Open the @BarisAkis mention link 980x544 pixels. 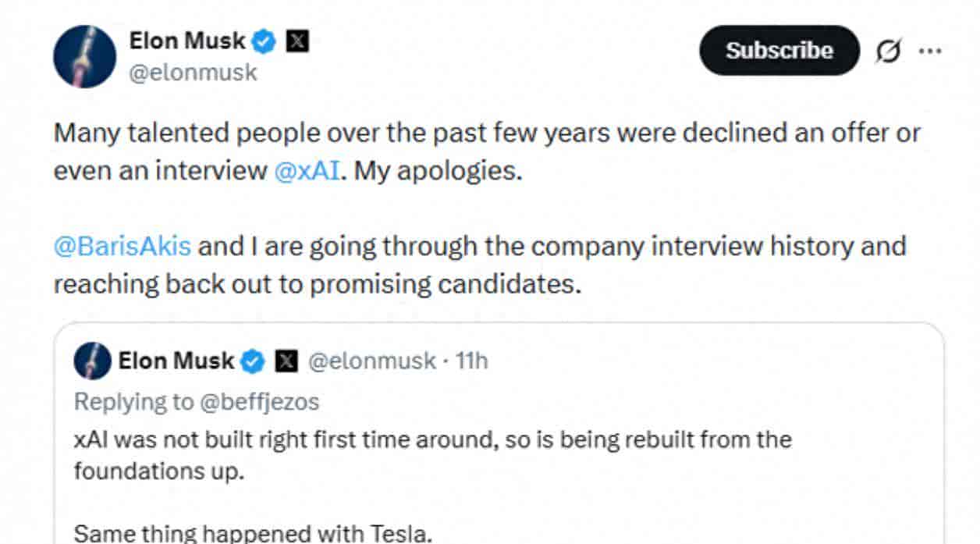tap(123, 246)
